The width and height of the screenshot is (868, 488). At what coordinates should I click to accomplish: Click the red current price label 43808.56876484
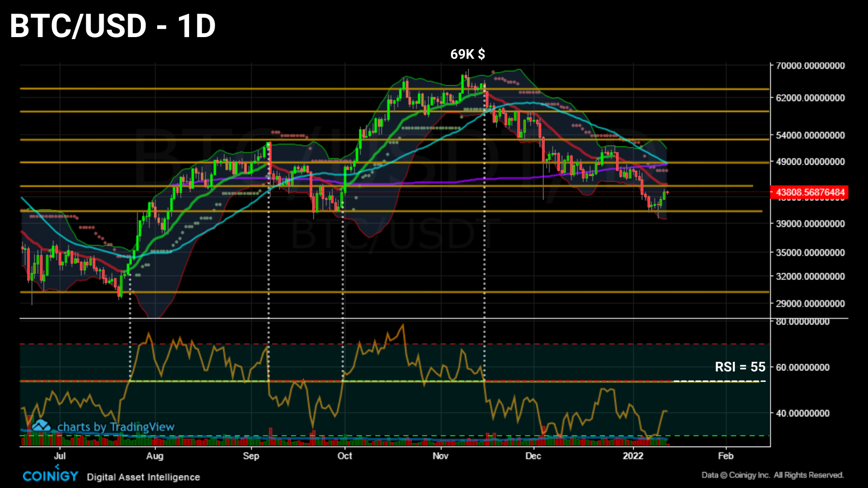point(810,192)
